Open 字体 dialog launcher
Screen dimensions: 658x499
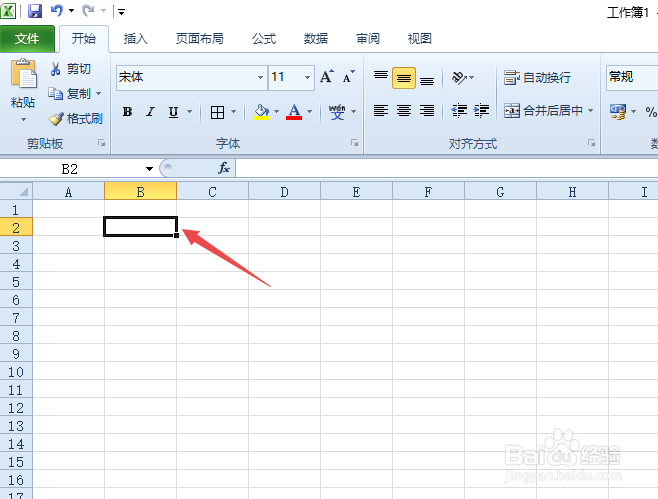point(355,143)
